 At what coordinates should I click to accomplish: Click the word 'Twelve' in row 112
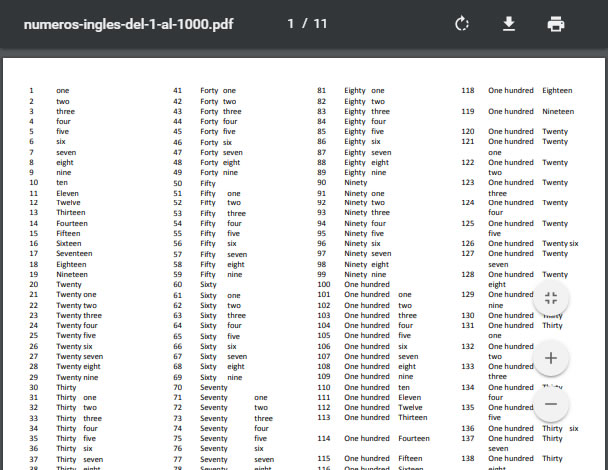410,408
